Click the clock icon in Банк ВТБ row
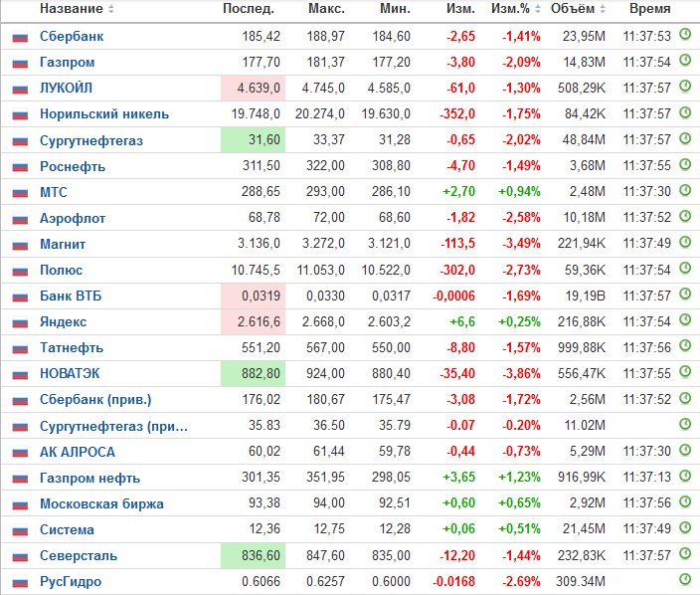 tap(685, 294)
